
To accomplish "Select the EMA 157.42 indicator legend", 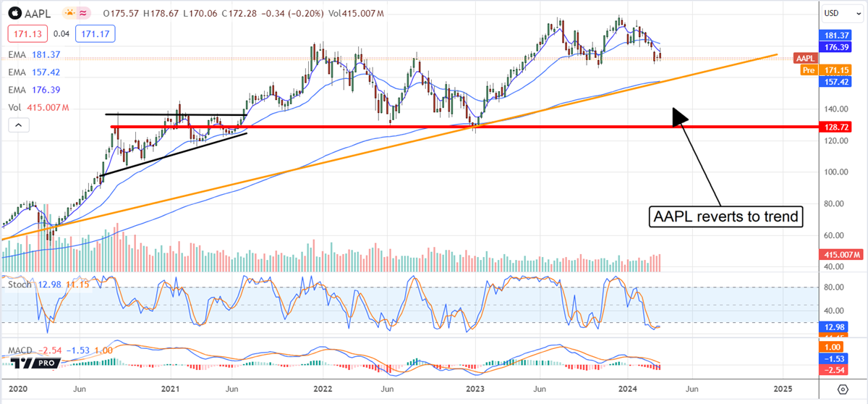I will click(35, 72).
